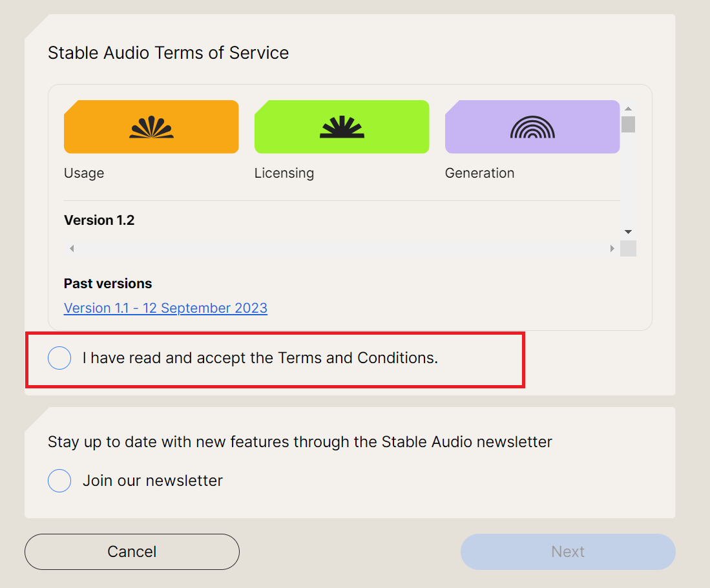Click the orange Usage card icon
Image resolution: width=710 pixels, height=588 pixels.
coord(151,127)
